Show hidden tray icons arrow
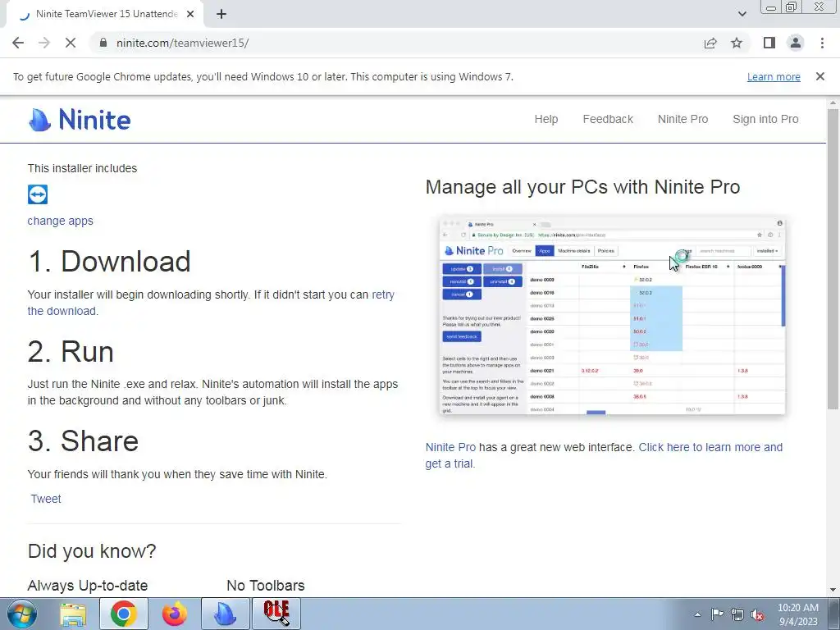The width and height of the screenshot is (840, 630). pos(697,614)
